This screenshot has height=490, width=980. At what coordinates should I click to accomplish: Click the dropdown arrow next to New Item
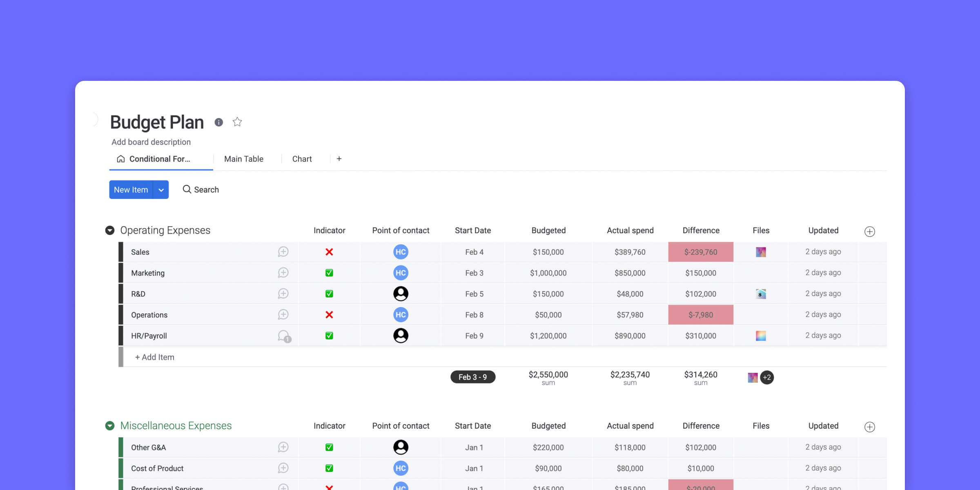pos(161,189)
